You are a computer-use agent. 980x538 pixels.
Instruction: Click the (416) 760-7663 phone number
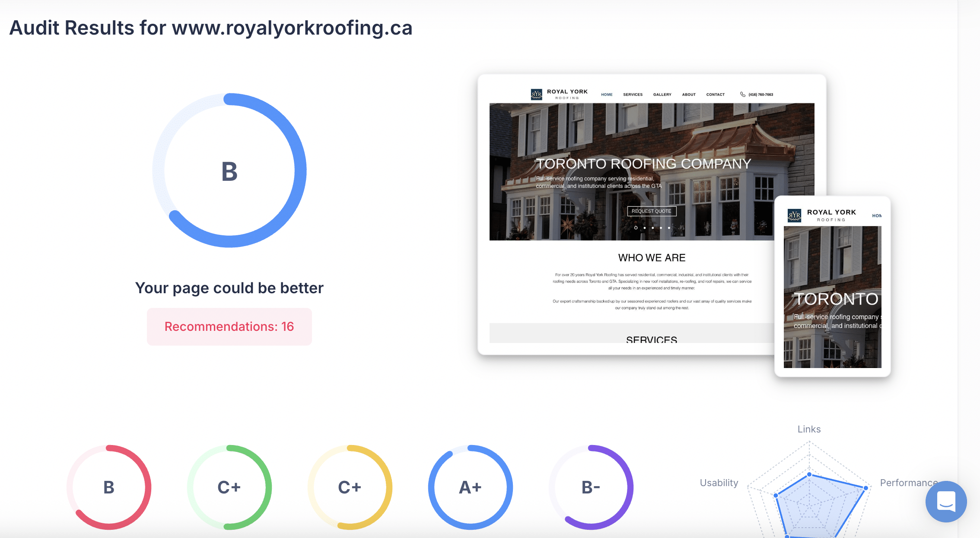click(761, 94)
